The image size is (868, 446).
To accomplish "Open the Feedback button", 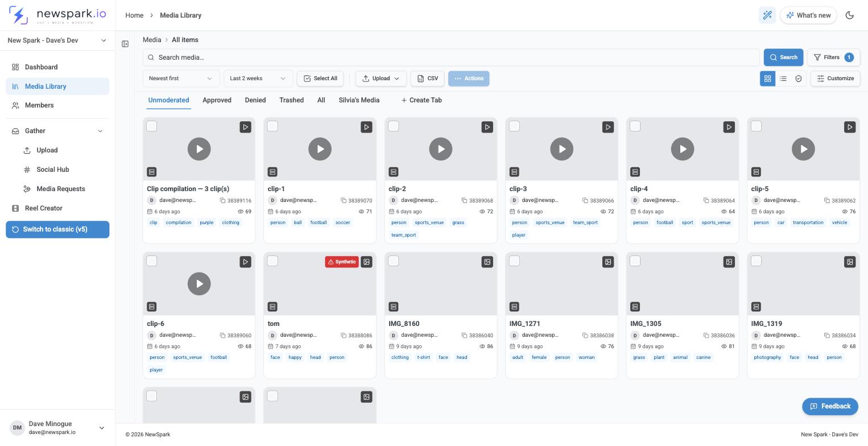I will point(830,406).
